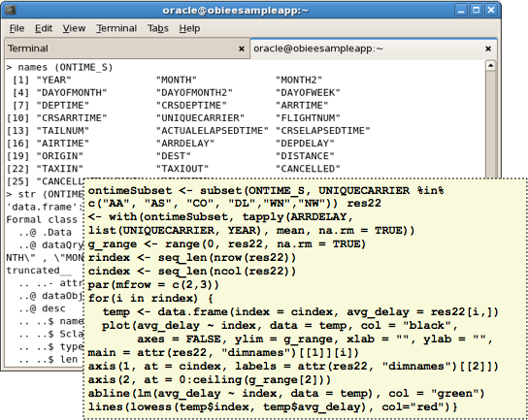Click the "DEPDELAY" column name

(305, 144)
